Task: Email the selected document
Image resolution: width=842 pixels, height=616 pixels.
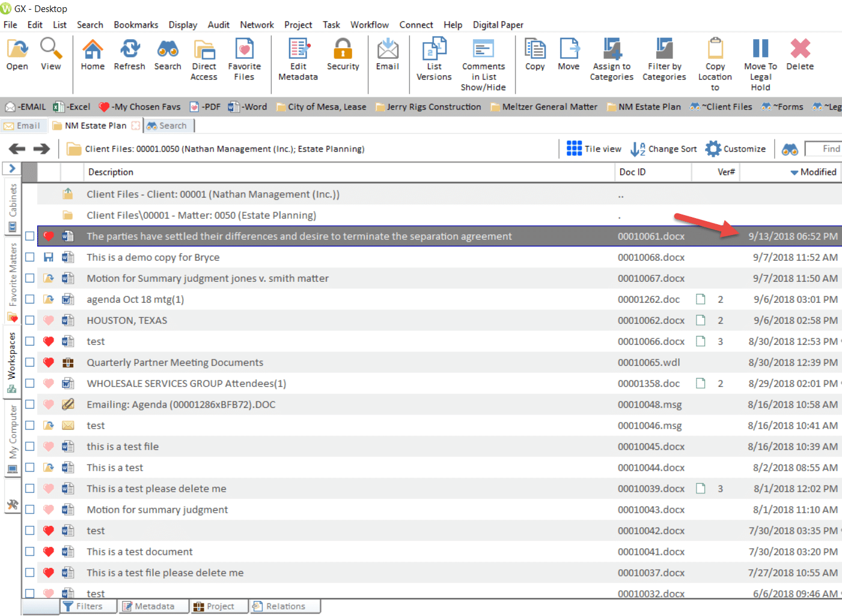Action: point(388,54)
